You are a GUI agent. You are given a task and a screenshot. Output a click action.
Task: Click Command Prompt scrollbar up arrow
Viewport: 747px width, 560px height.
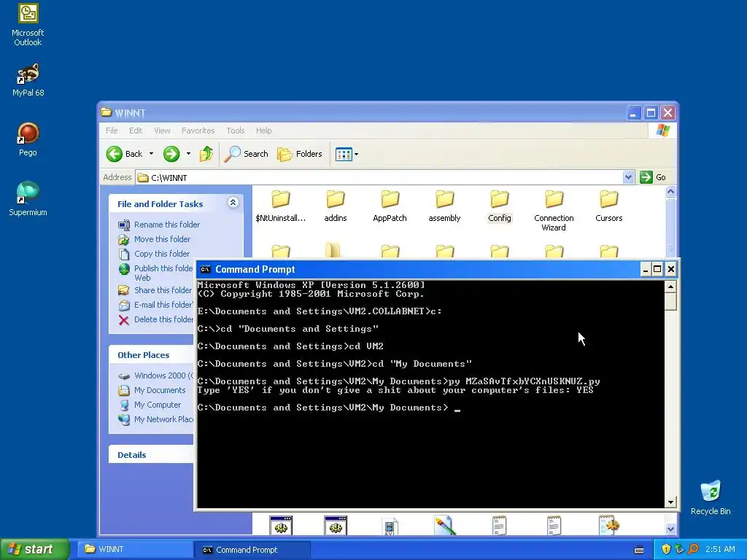click(x=671, y=287)
